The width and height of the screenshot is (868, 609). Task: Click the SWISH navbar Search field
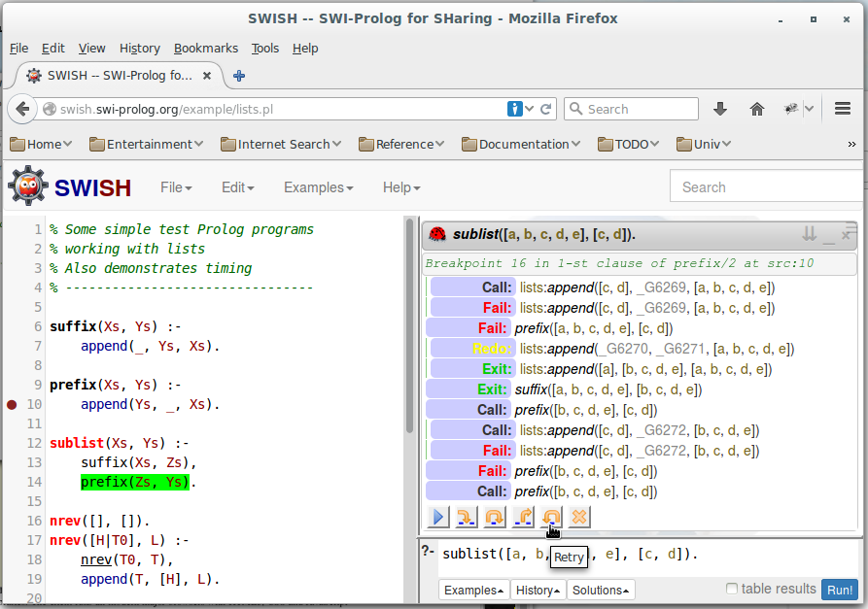(768, 187)
